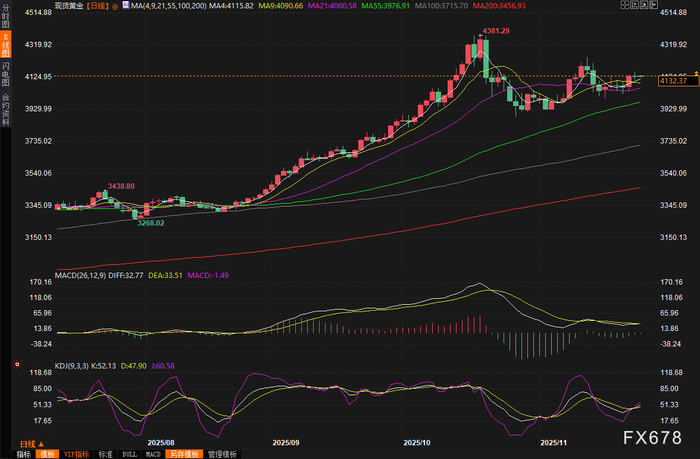Click the orange circle icon beside 【日线】
The image size is (700, 459).
click(115, 6)
